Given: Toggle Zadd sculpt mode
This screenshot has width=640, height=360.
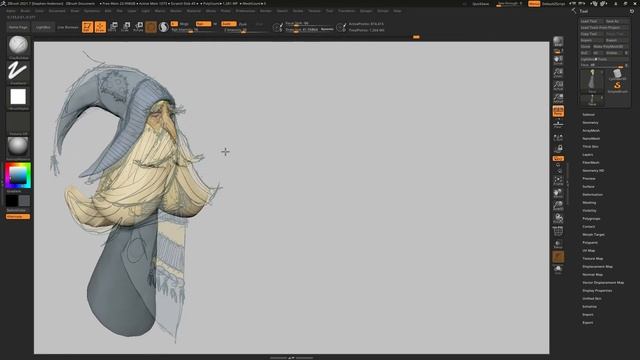Looking at the screenshot, I should pos(229,24).
